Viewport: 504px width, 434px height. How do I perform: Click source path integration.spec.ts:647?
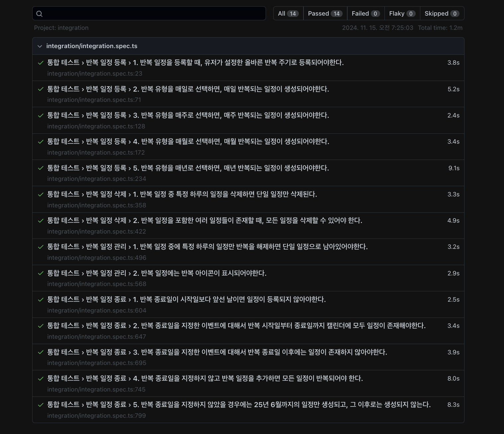97,337
